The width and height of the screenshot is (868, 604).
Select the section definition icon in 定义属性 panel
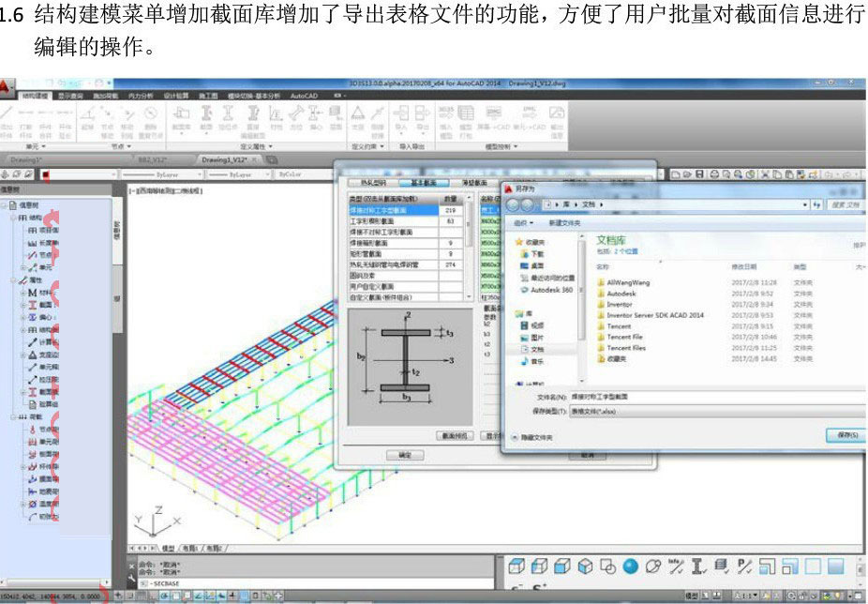click(207, 113)
